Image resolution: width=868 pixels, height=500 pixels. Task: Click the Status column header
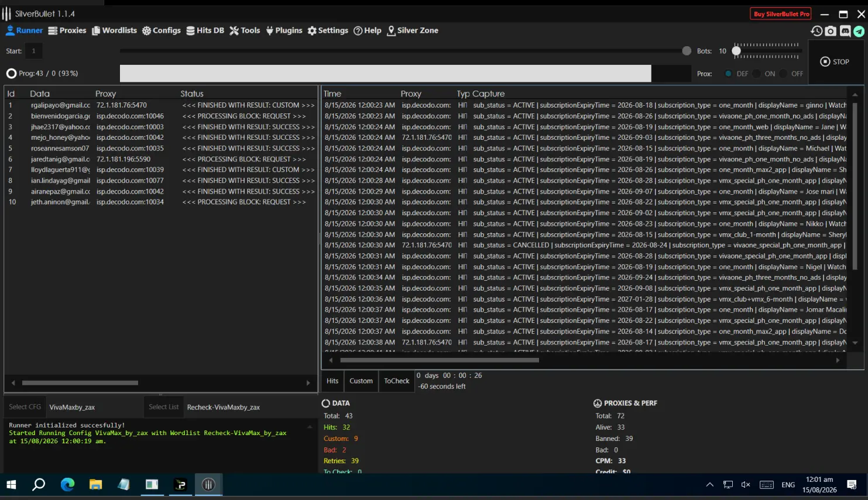tap(192, 94)
